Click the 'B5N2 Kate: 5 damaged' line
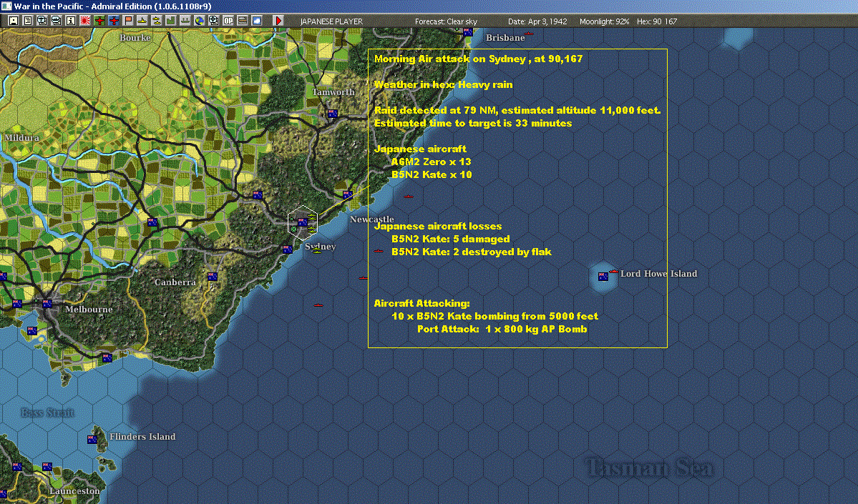Image resolution: width=858 pixels, height=504 pixels. pos(450,239)
